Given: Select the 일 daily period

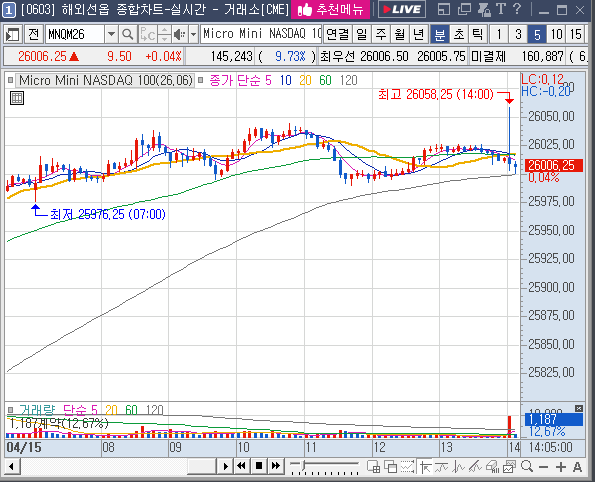Looking at the screenshot, I should (x=362, y=35).
